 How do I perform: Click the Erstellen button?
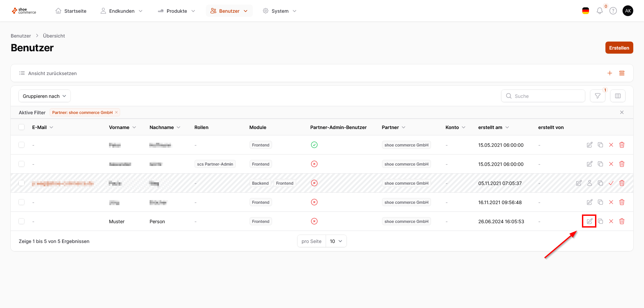click(x=619, y=48)
